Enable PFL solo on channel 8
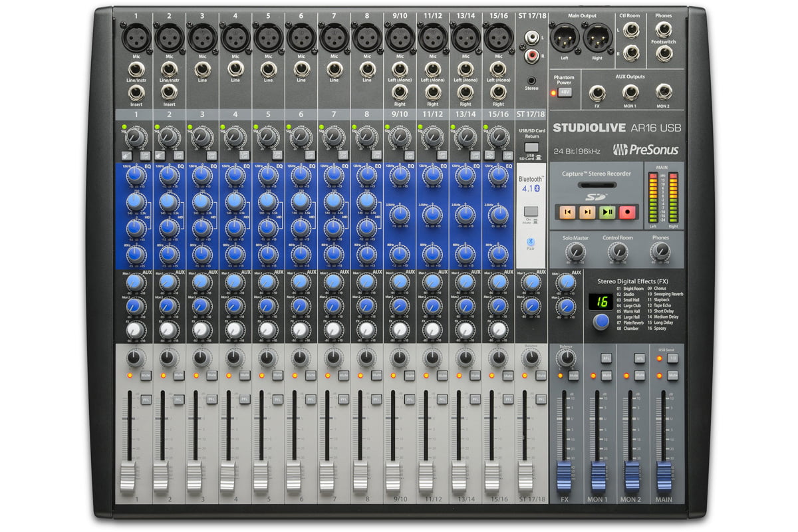 pos(376,399)
